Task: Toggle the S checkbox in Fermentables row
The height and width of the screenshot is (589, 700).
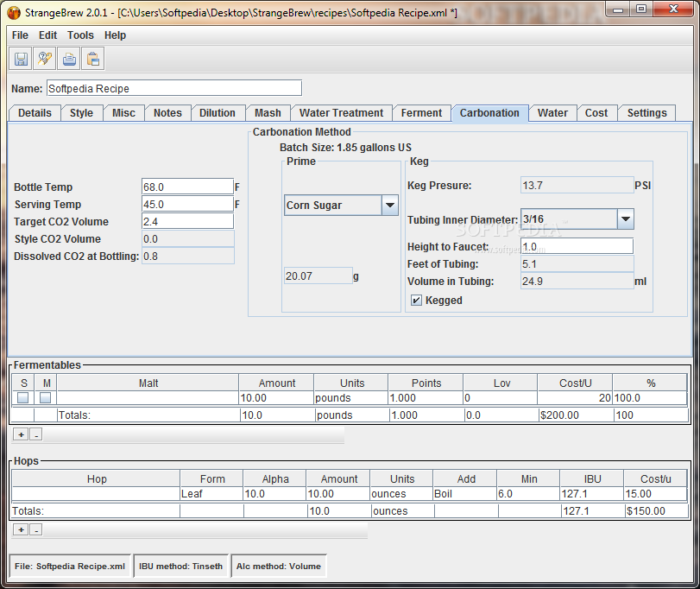Action: click(22, 397)
